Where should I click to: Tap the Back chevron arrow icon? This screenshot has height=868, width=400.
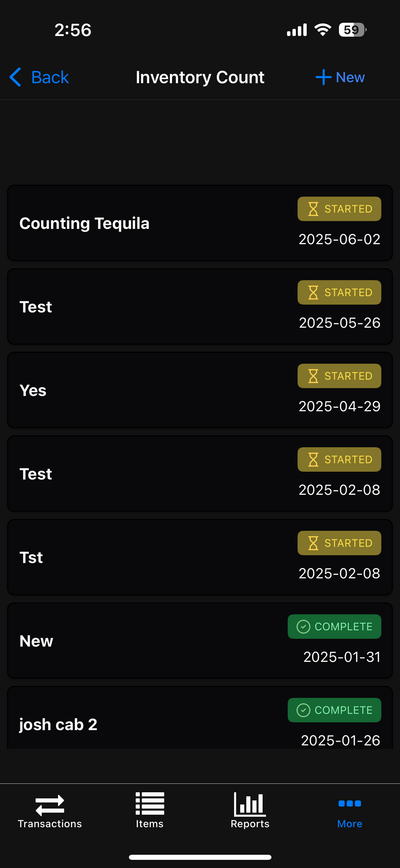click(x=16, y=77)
